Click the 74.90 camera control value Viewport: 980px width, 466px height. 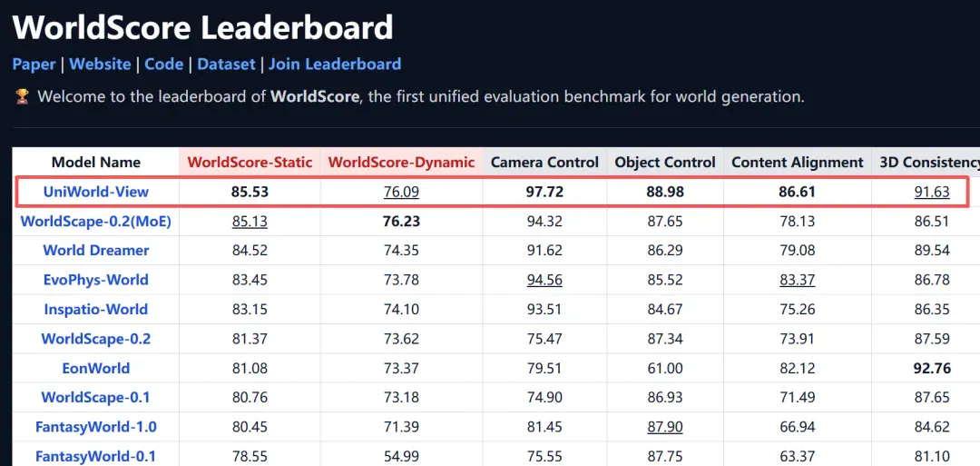tap(544, 397)
